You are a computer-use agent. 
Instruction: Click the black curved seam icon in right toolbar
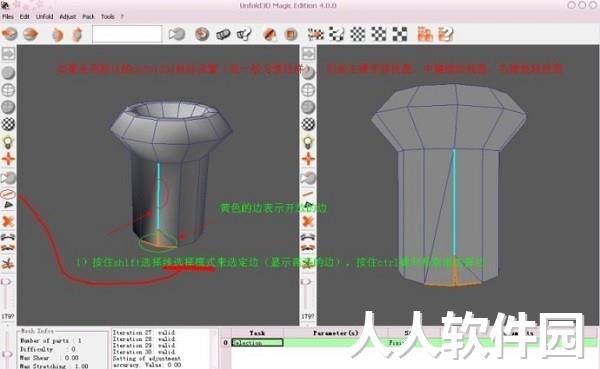[308, 237]
